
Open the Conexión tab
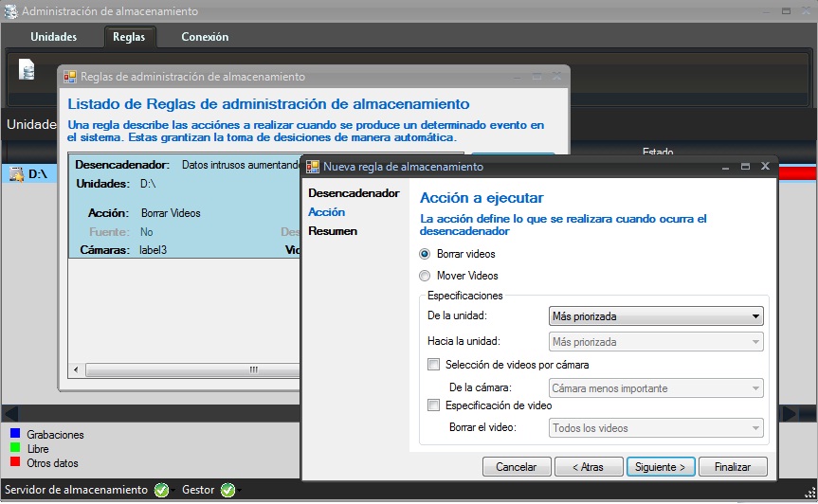(205, 37)
